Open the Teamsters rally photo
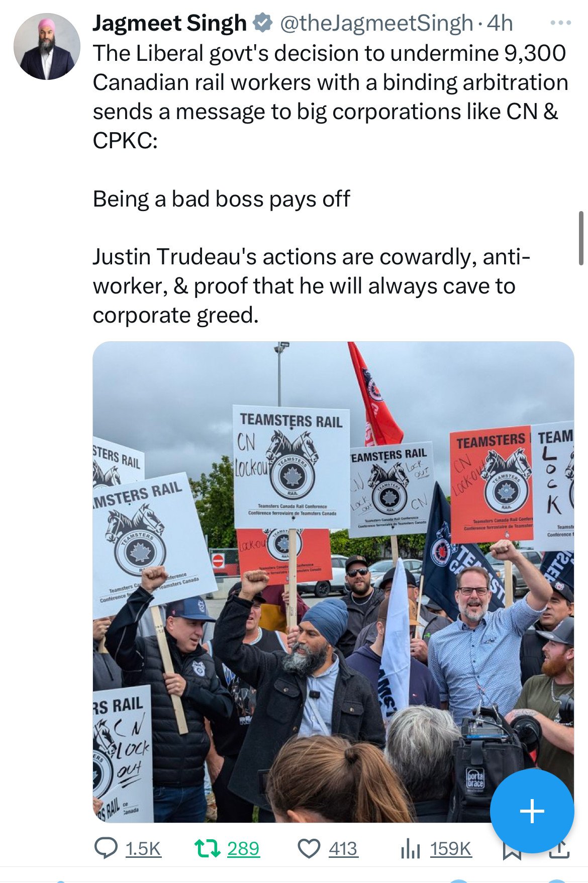This screenshot has height=883, width=588. point(333,582)
